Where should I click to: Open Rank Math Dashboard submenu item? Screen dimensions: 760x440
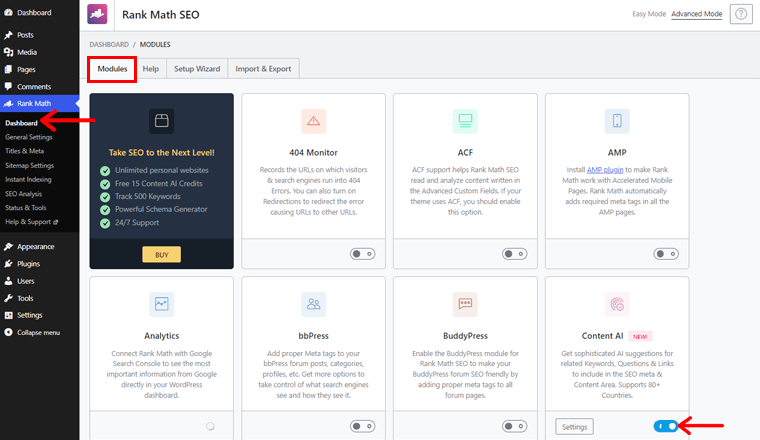21,123
